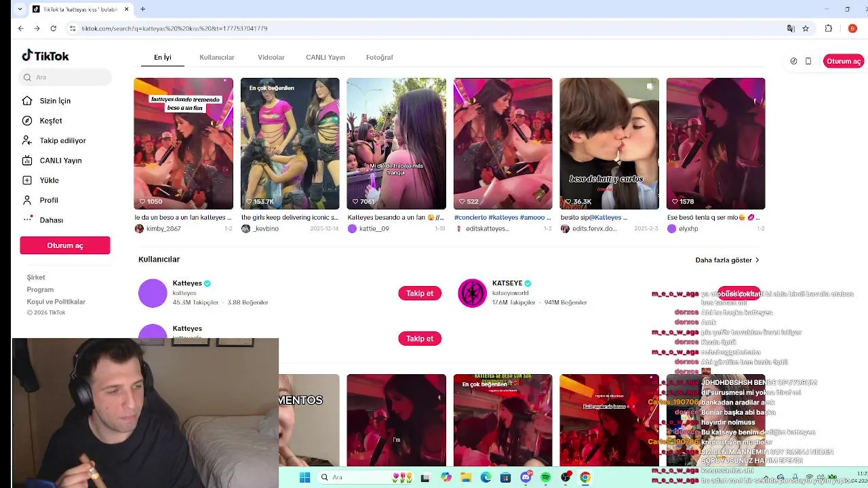Click the browser forward arrow
868x488 pixels.
37,28
